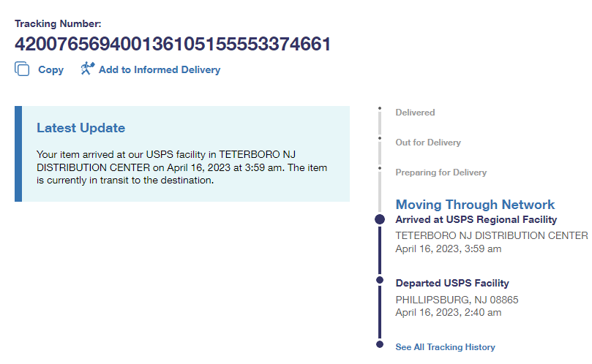Image resolution: width=592 pixels, height=364 pixels.
Task: Click the dot beside See All Tracking History
Action: pos(380,344)
